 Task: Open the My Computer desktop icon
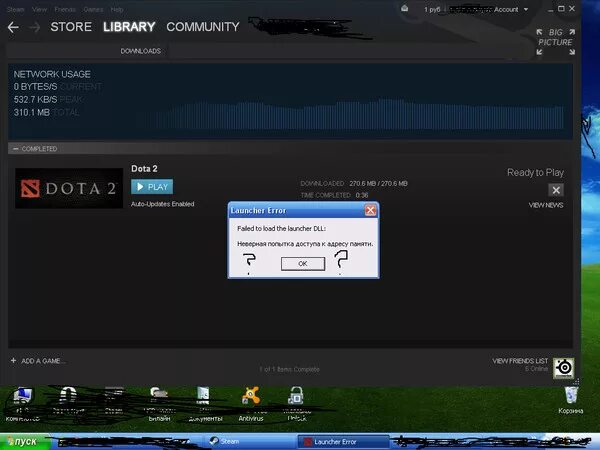click(x=23, y=404)
